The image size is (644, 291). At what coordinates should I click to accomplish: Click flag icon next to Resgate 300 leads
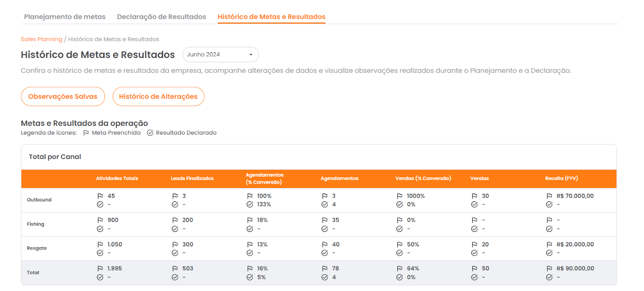pos(175,244)
